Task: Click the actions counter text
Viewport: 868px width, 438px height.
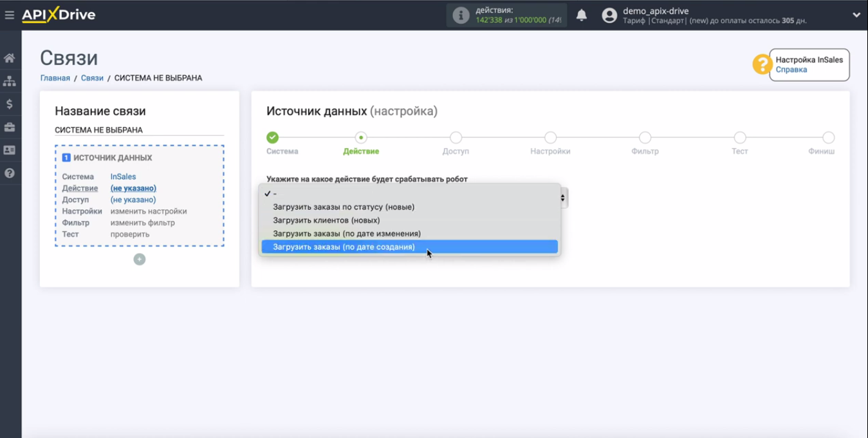Action: tap(518, 15)
